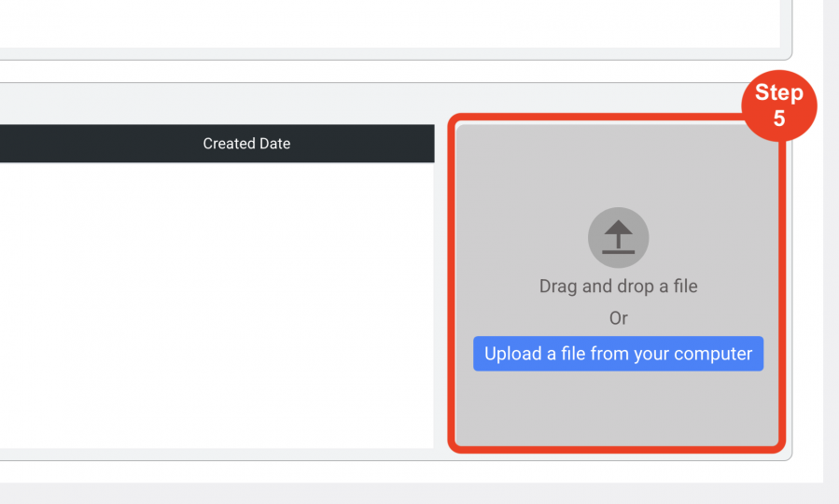Image resolution: width=839 pixels, height=504 pixels.
Task: Click the red Step 5 badge
Action: tap(779, 105)
